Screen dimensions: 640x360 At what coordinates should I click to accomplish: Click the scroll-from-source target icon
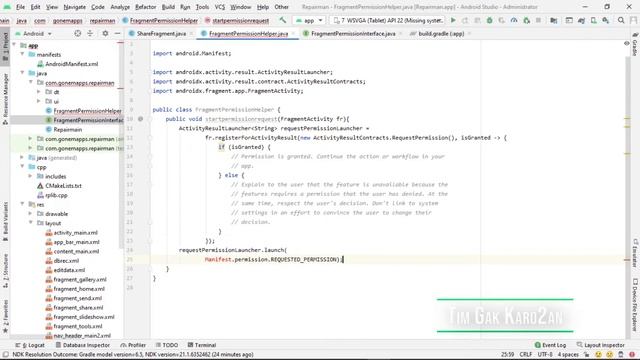[x=78, y=33]
